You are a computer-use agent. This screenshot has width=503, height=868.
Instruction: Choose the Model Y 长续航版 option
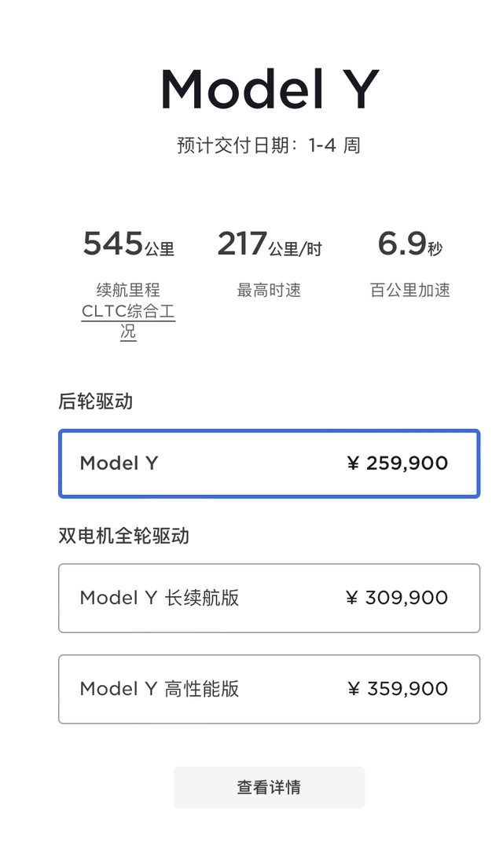tap(269, 598)
